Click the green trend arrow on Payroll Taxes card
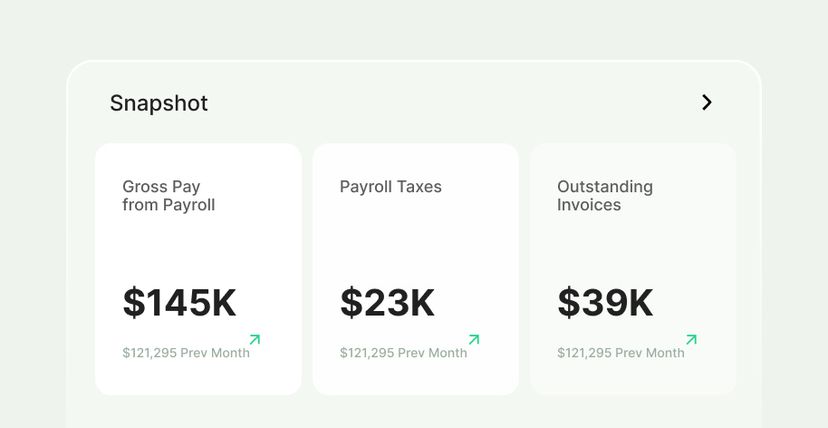This screenshot has width=828, height=428. (473, 340)
